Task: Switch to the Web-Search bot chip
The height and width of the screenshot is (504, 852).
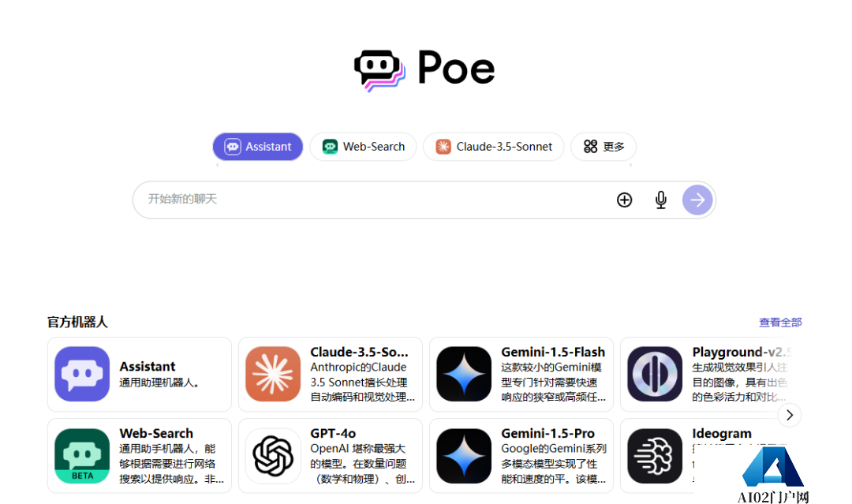Action: 363,147
